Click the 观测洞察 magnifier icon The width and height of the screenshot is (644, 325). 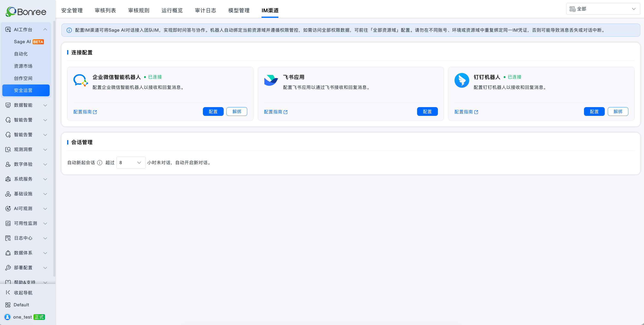click(x=8, y=150)
